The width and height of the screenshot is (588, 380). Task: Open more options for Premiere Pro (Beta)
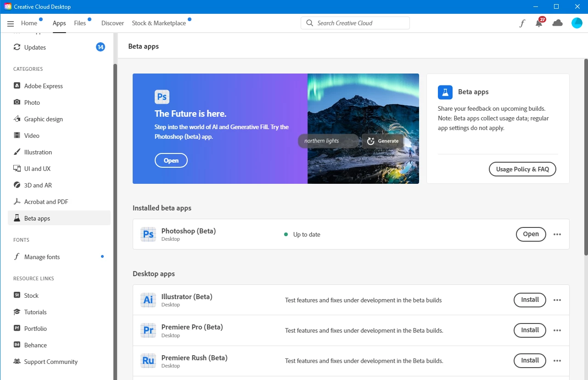point(557,330)
